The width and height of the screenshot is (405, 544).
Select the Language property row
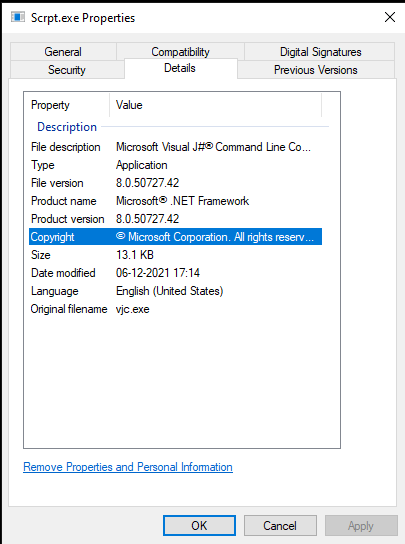point(176,291)
